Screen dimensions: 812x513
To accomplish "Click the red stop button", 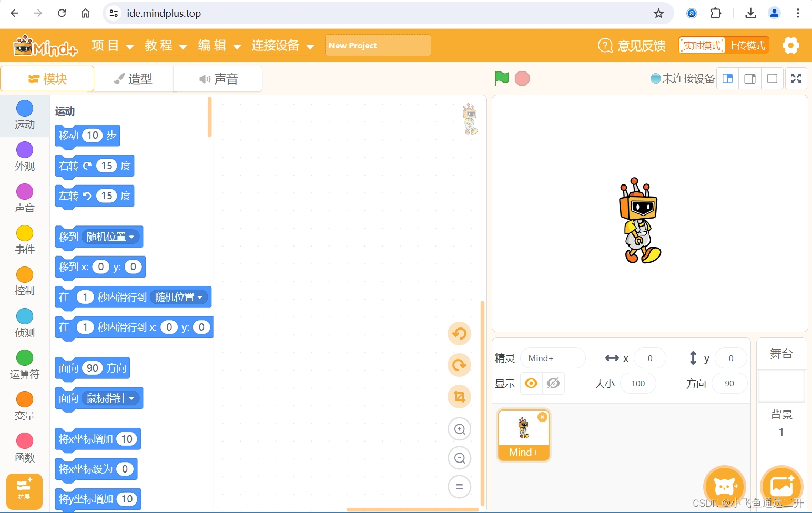I will (x=522, y=78).
